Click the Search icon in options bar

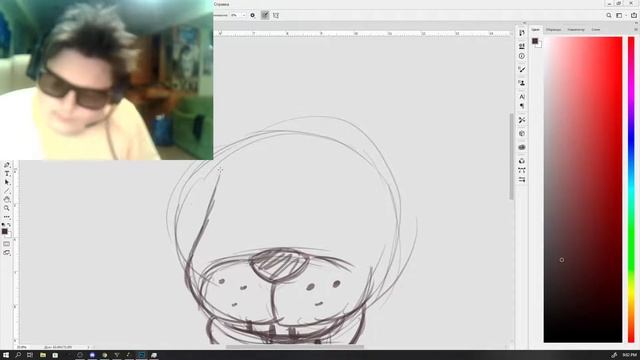click(609, 15)
